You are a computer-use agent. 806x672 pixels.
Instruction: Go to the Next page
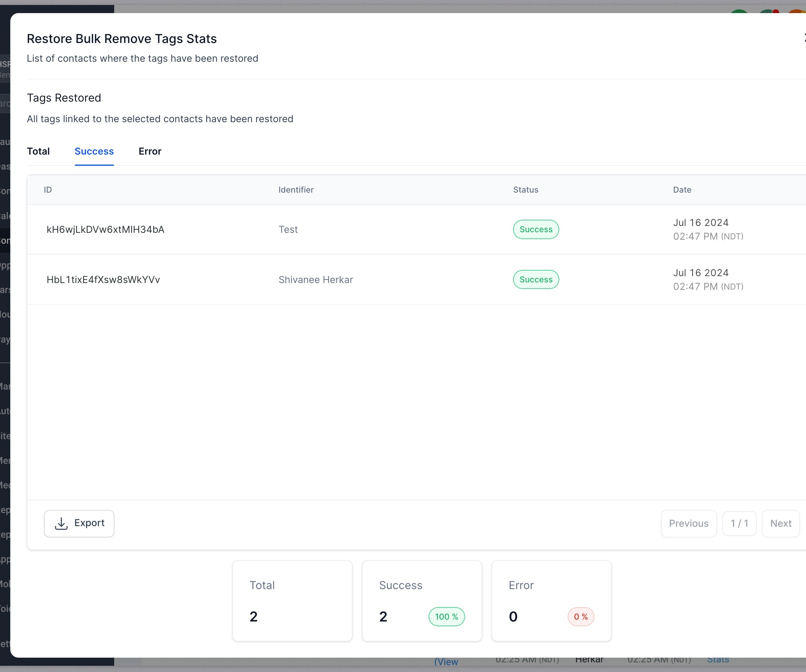(781, 524)
